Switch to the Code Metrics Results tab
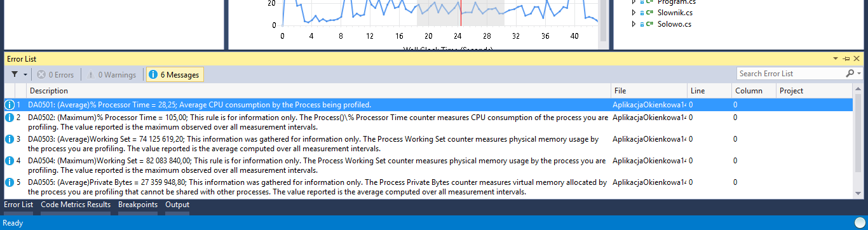 [76, 205]
